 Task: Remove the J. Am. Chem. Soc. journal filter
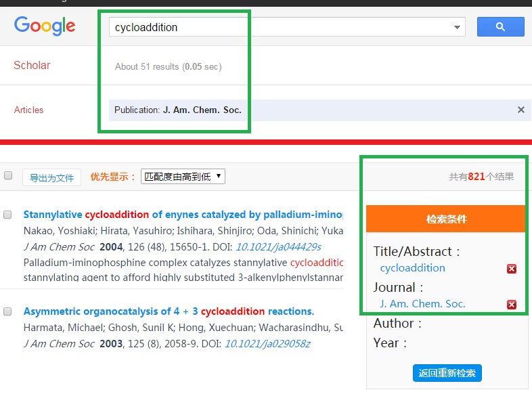[512, 305]
